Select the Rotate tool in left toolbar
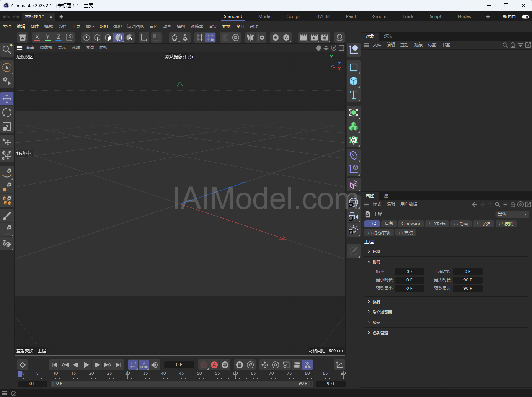Screen dimensions: 532x397 7,113
